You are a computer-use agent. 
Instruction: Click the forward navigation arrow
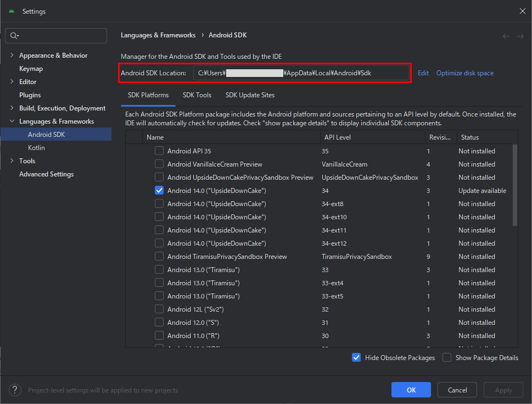(x=520, y=36)
